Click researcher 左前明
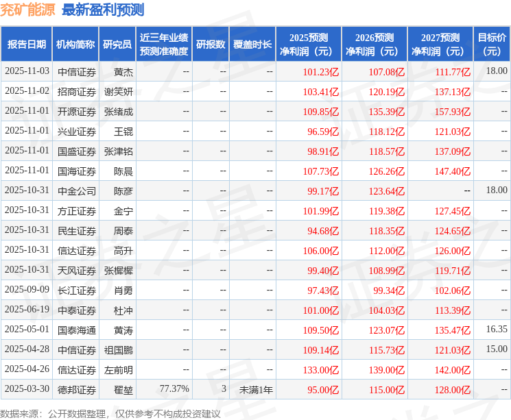The image size is (511, 420). point(118,370)
